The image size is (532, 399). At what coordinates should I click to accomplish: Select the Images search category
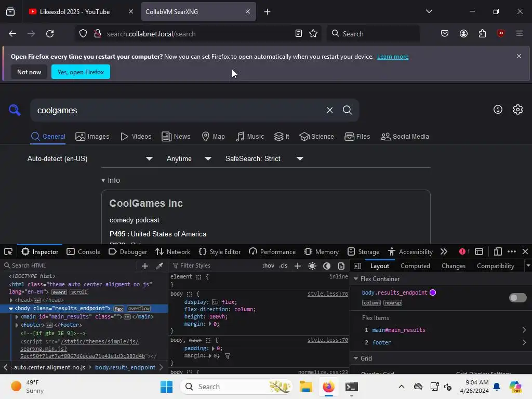pos(92,137)
